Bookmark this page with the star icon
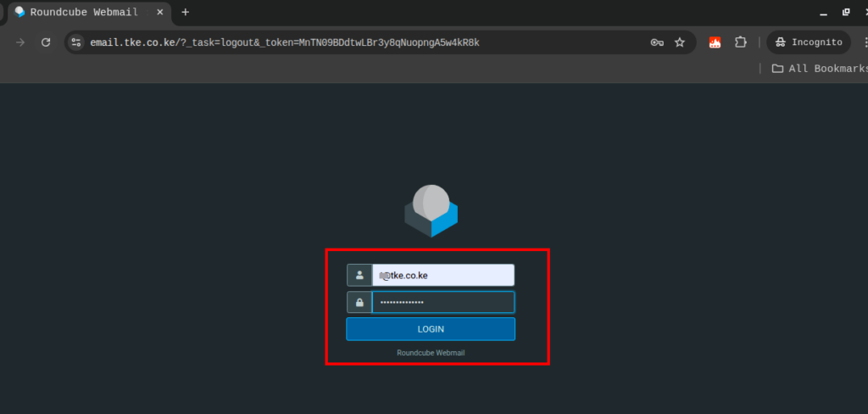Viewport: 868px width, 414px height. click(680, 42)
